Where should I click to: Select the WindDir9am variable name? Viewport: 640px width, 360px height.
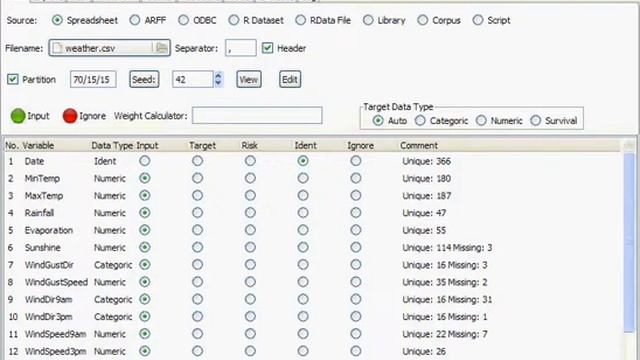(x=49, y=300)
